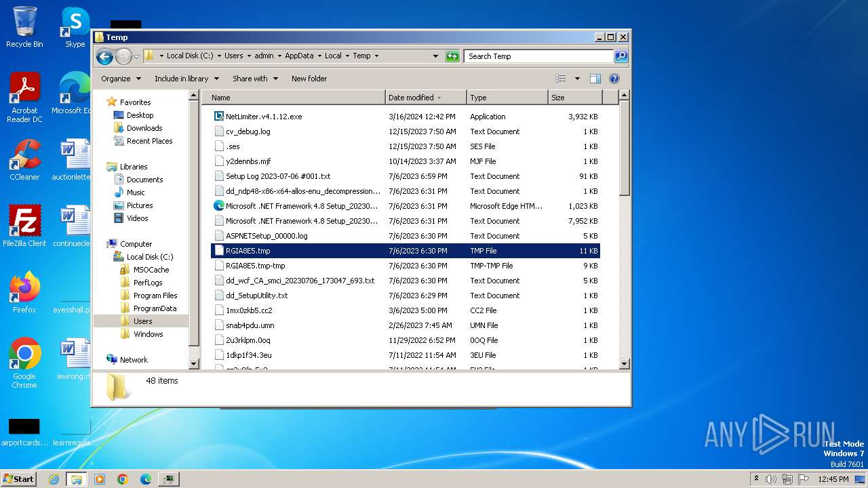Select Program Files folder in the tree
868x488 pixels.
coord(155,296)
